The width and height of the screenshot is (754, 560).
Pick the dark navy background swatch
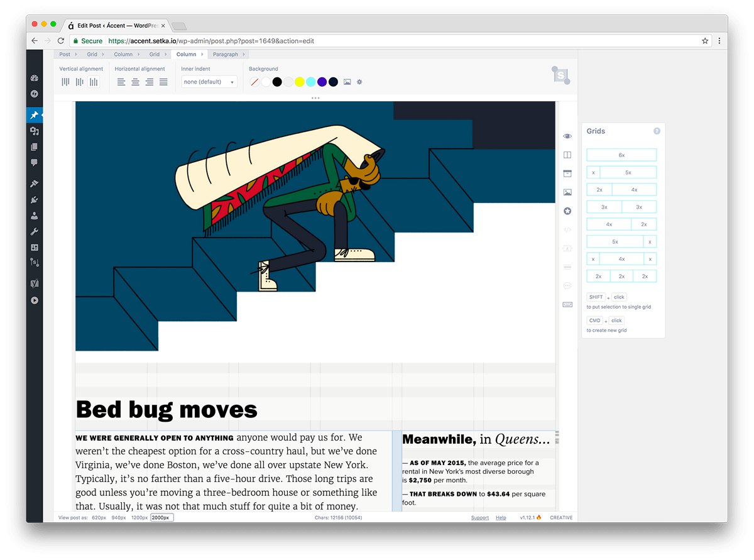click(x=333, y=82)
